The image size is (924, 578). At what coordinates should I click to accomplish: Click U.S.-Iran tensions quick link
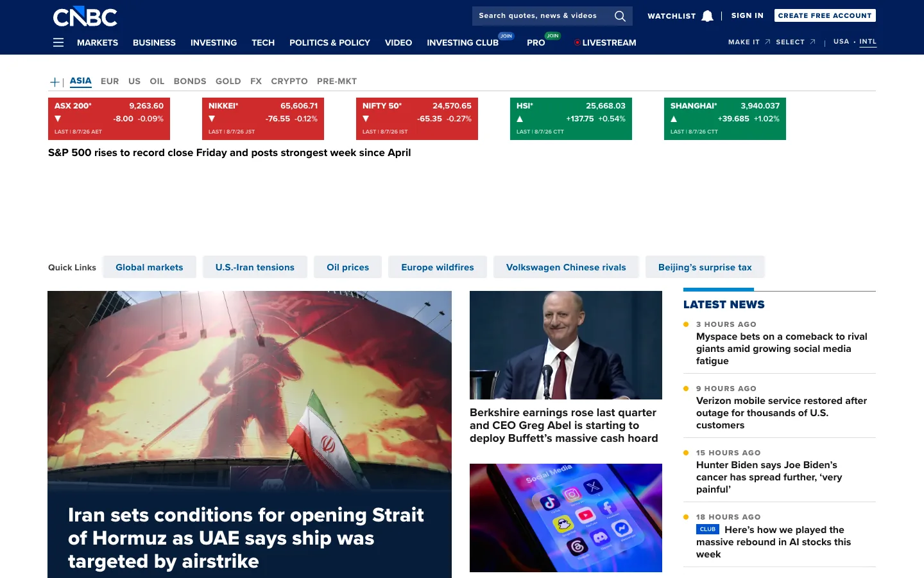tap(255, 267)
